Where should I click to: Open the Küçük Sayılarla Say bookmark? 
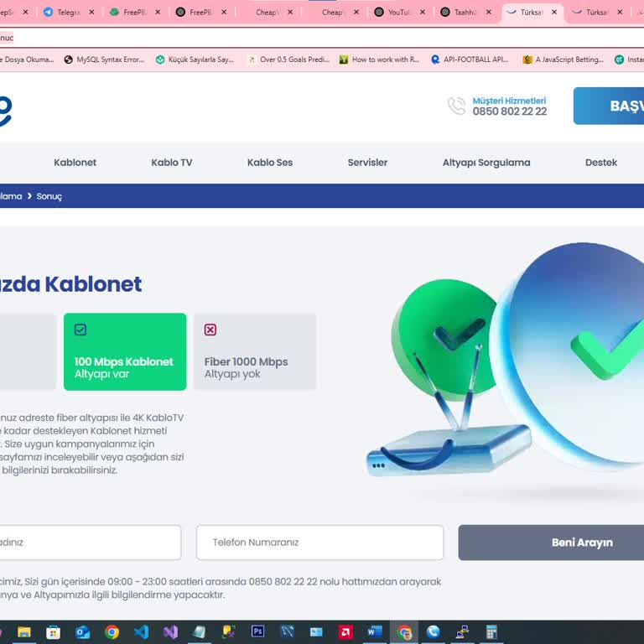[x=195, y=60]
